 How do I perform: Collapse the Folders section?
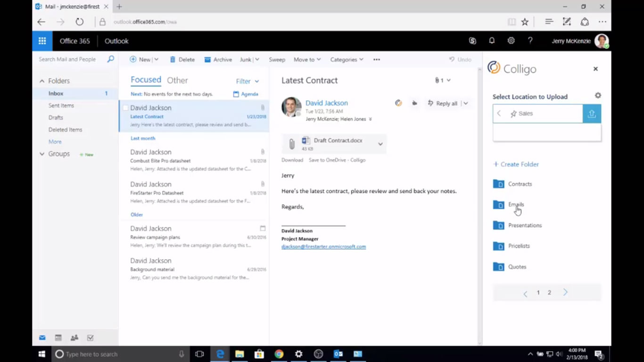tap(41, 81)
